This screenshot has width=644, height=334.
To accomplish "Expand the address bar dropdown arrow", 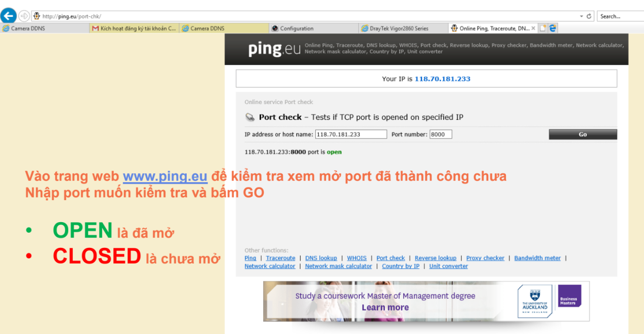I will (x=581, y=16).
